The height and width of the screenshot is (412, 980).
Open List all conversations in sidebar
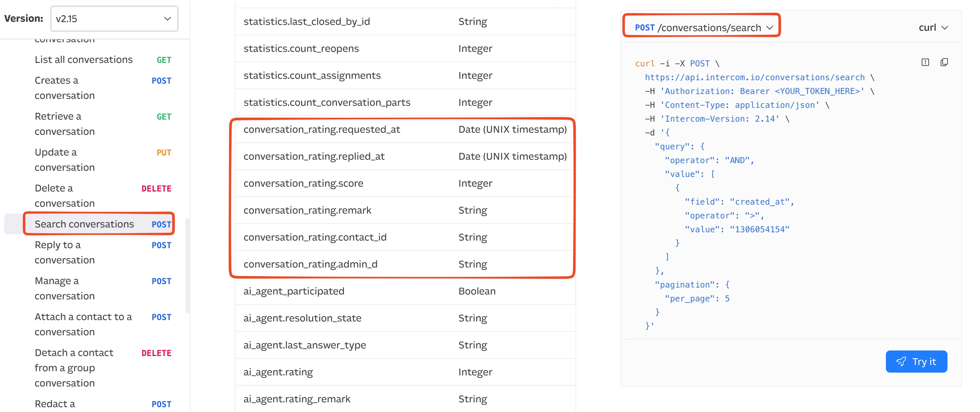[84, 60]
